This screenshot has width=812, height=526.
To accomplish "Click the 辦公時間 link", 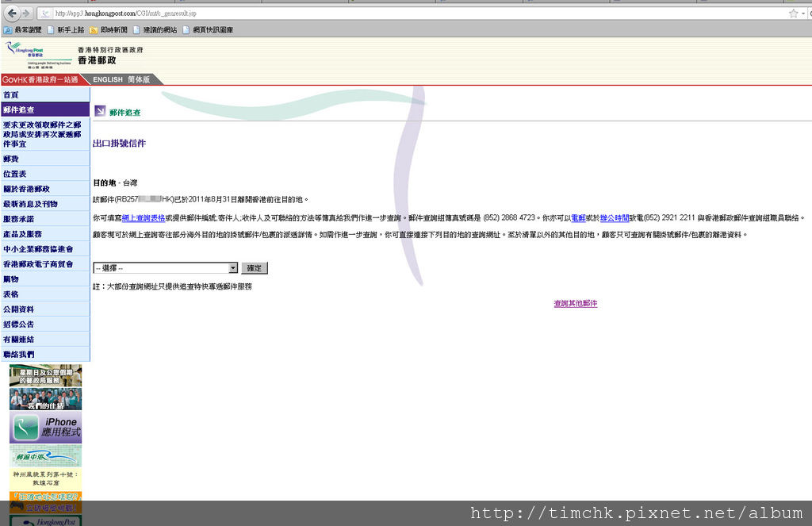I will tap(615, 218).
